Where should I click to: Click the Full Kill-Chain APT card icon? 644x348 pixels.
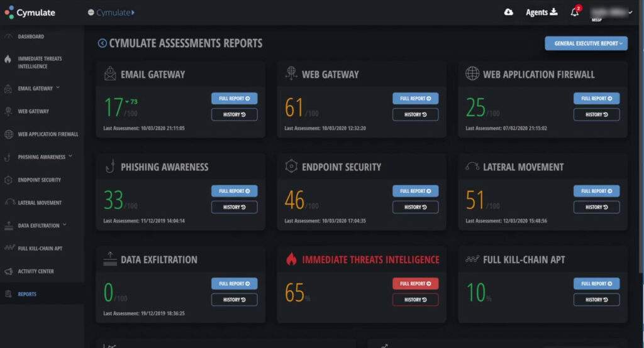click(472, 259)
